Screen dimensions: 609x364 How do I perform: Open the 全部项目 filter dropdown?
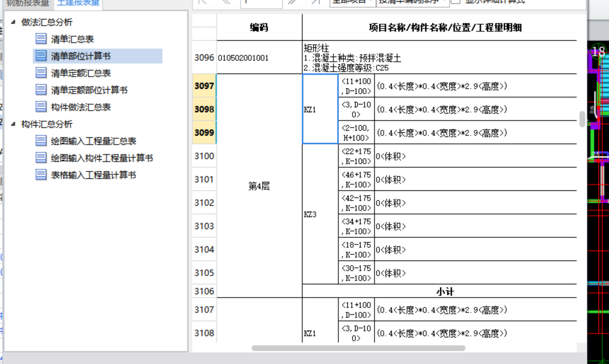coord(352,3)
